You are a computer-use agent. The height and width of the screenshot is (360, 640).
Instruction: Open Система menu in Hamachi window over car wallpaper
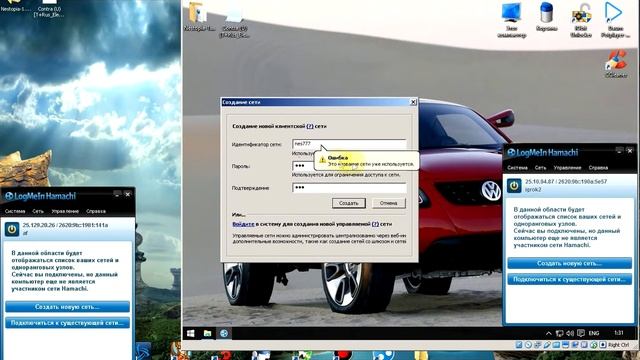pyautogui.click(x=518, y=168)
